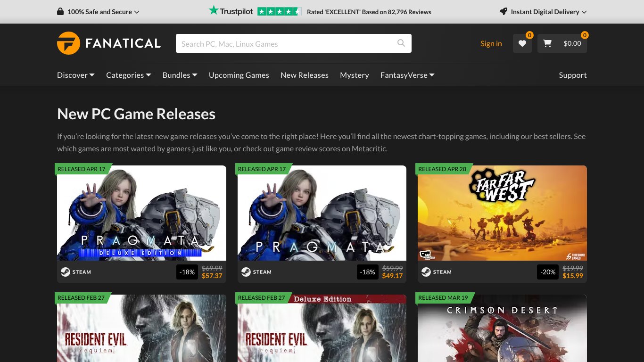Open standard Pragmata game thumbnail
This screenshot has width=644, height=362.
click(322, 213)
